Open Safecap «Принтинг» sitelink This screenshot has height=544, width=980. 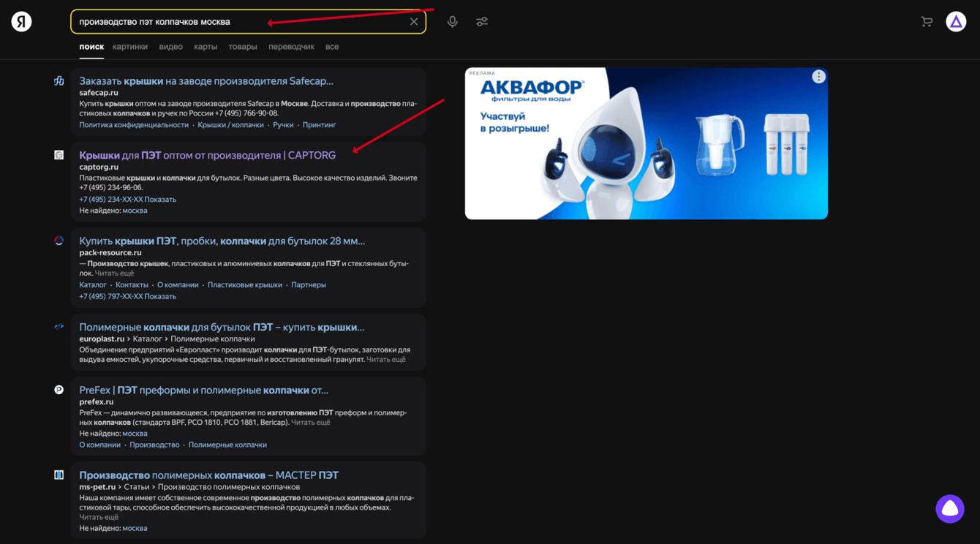click(320, 125)
